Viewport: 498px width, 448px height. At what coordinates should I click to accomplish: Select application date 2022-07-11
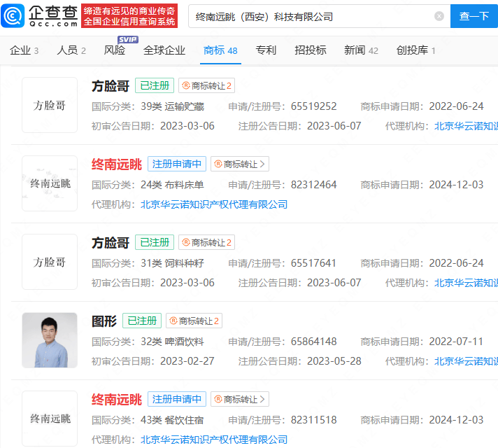tap(456, 342)
